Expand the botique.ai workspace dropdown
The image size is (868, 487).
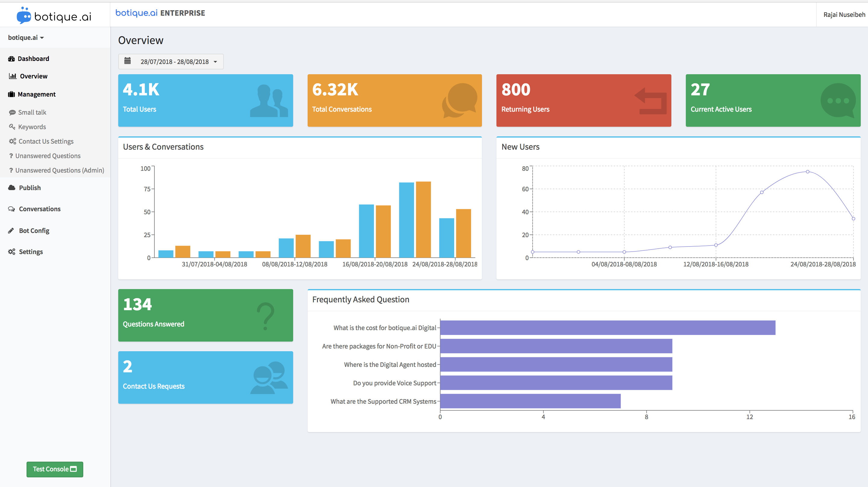point(26,37)
